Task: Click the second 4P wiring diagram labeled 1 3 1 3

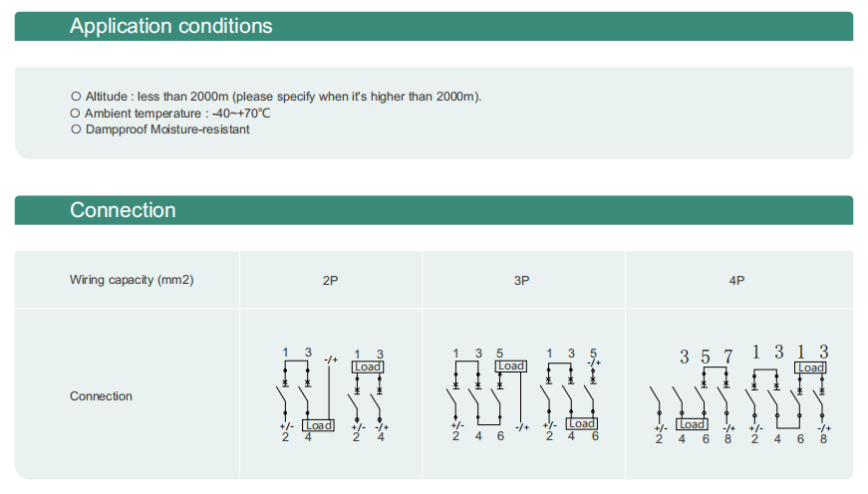Action: pyautogui.click(x=788, y=394)
